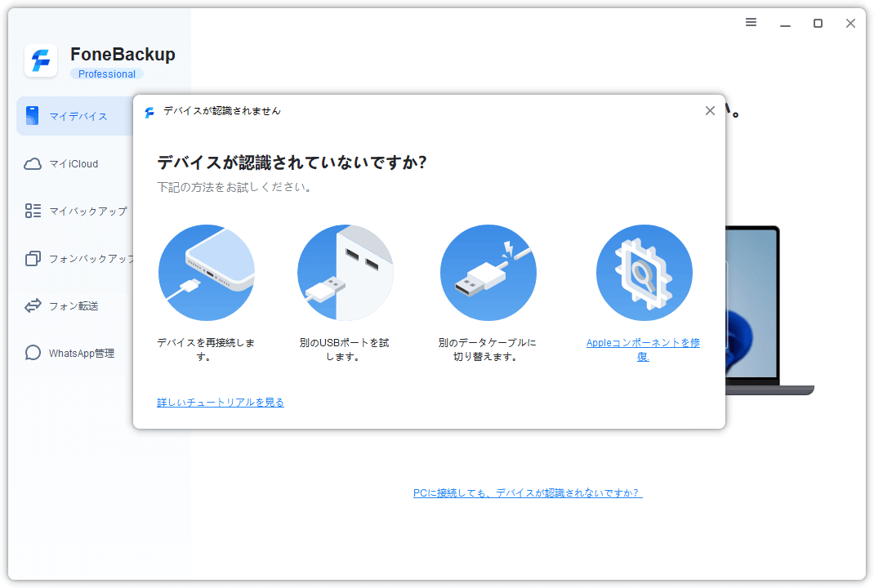The height and width of the screenshot is (588, 874).
Task: Click the FoneBackup title text
Action: pos(123,54)
